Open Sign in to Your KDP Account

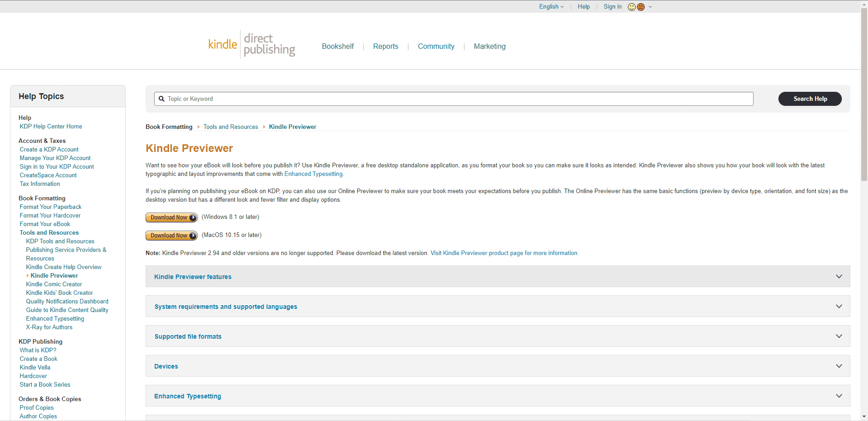coord(57,166)
